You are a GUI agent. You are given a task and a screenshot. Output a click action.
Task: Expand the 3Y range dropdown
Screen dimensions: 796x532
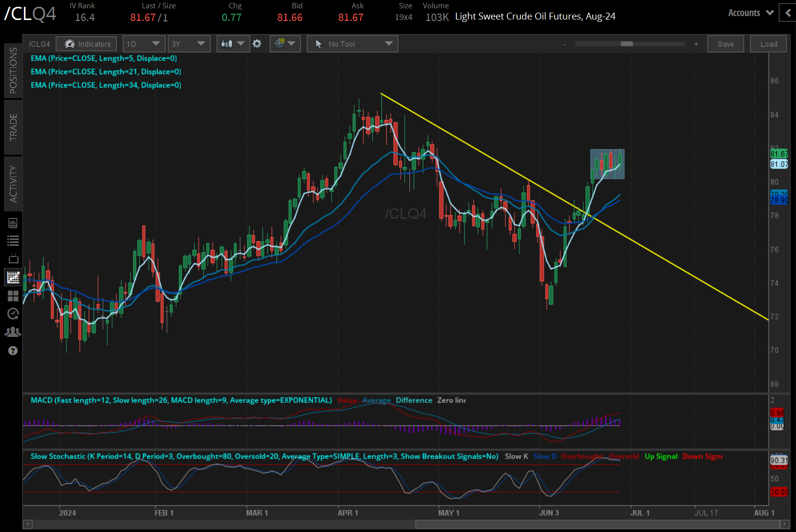pos(189,43)
